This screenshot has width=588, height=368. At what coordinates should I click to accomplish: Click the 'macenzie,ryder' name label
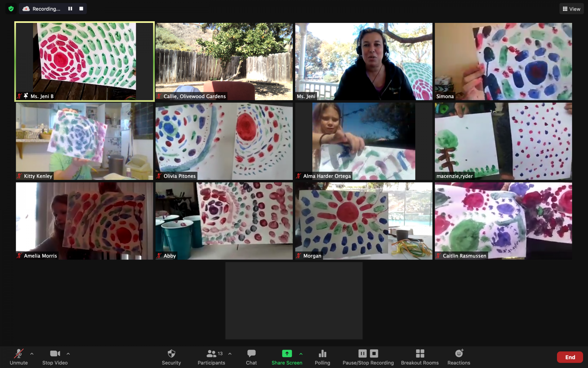point(454,176)
